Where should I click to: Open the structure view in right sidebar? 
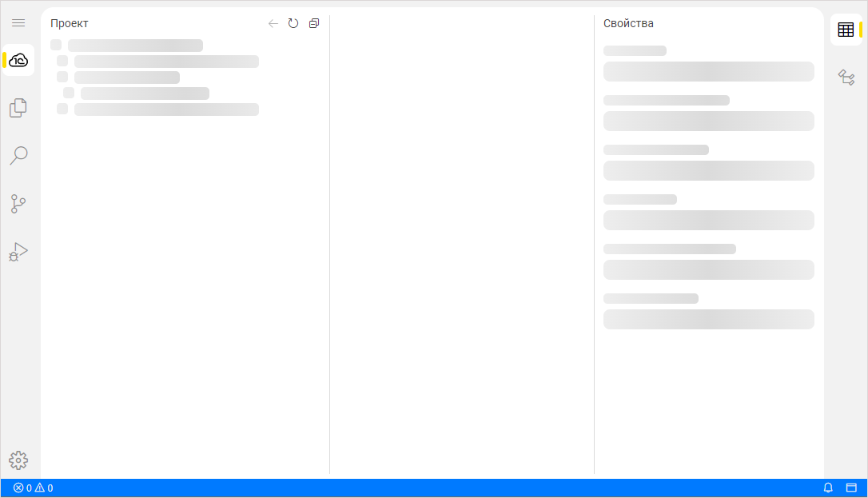coord(846,78)
